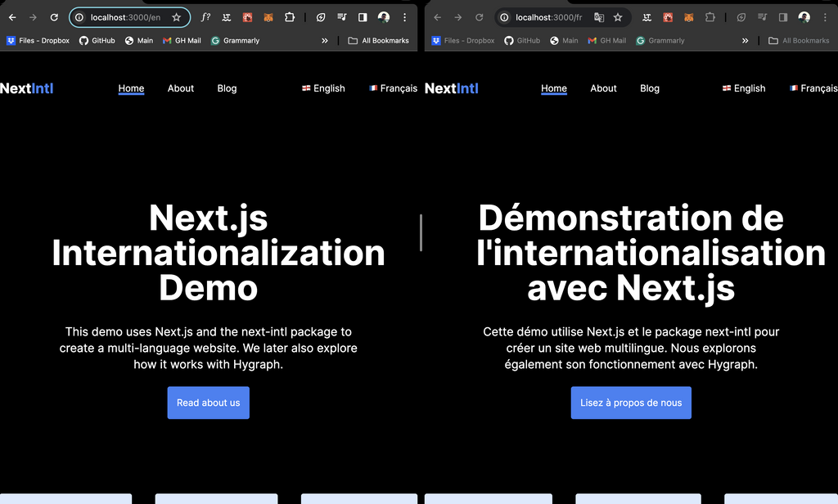
Task: Bookmark the /en page with star icon
Action: click(x=177, y=18)
